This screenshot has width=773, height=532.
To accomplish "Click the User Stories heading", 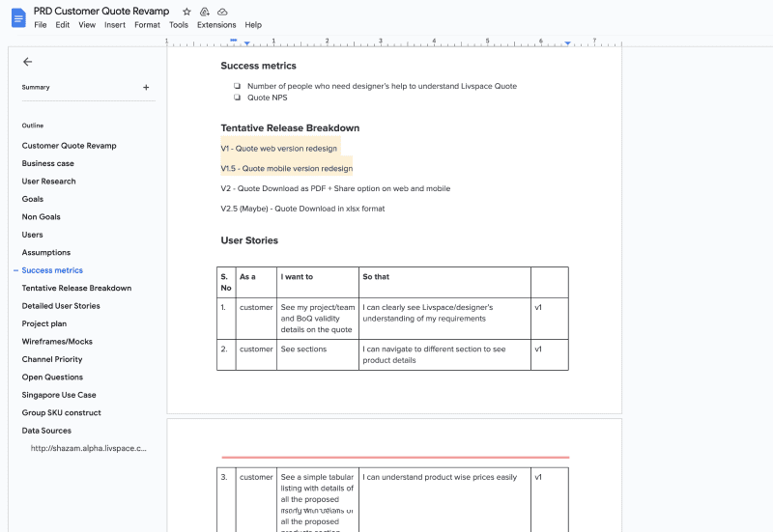I will click(x=249, y=240).
